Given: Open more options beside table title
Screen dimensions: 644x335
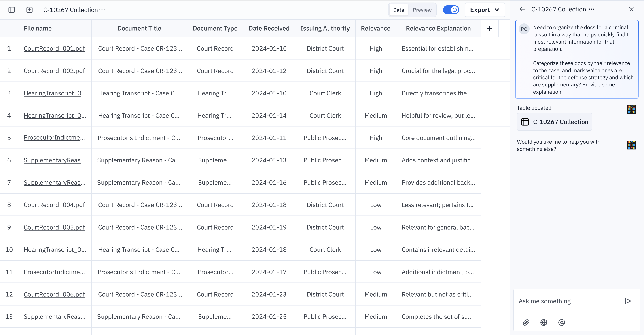Looking at the screenshot, I should pos(102,10).
